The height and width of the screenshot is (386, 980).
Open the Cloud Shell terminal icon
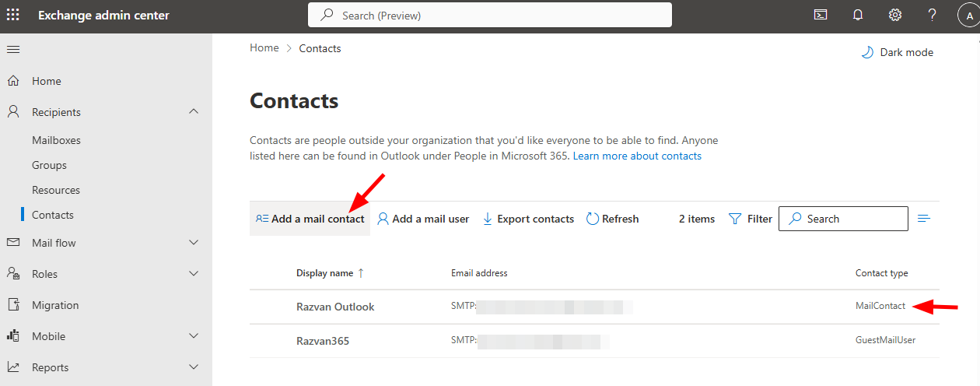[821, 15]
